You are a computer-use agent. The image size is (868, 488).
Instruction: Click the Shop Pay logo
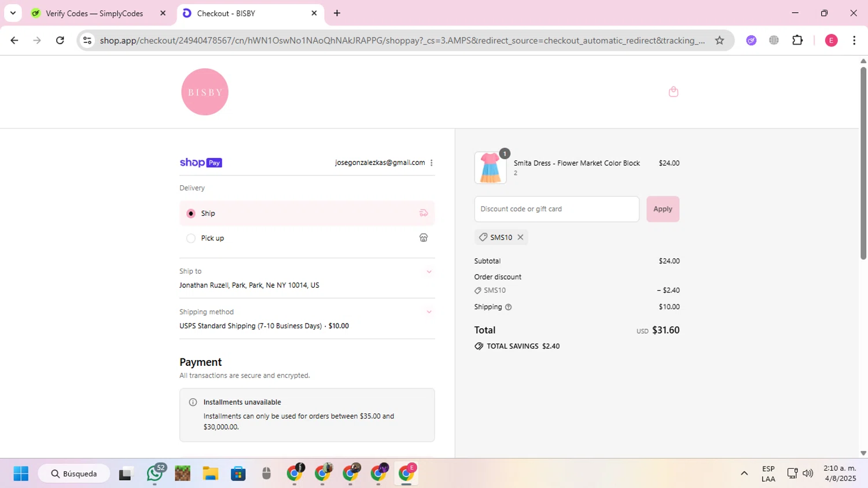click(x=201, y=163)
